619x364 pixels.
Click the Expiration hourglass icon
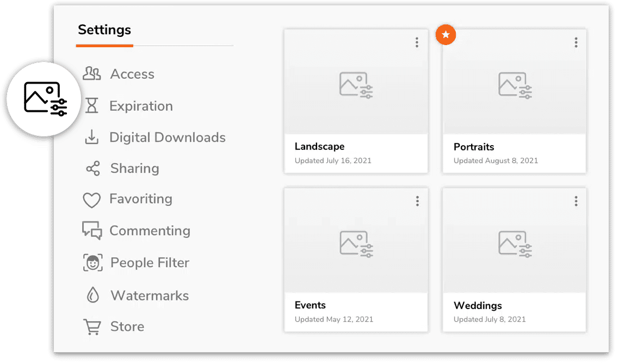pyautogui.click(x=91, y=106)
